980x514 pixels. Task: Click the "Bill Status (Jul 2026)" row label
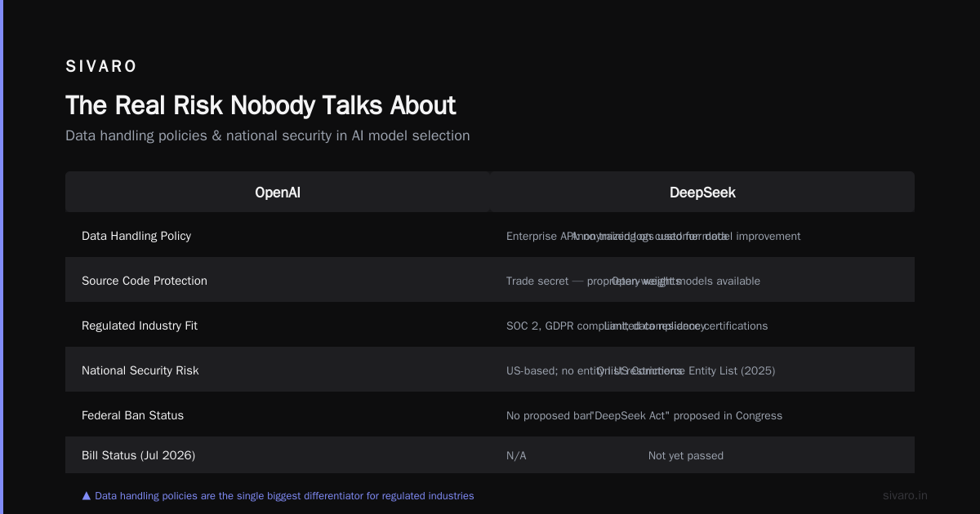tap(139, 455)
